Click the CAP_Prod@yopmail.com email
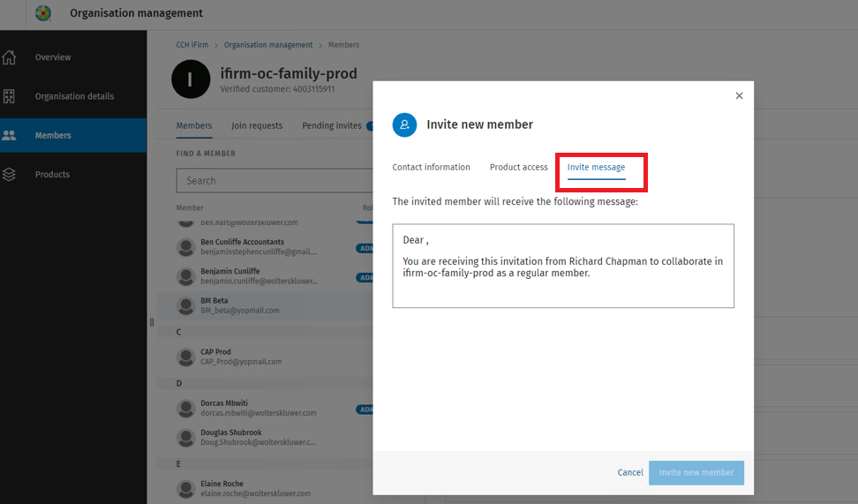This screenshot has height=504, width=858. pyautogui.click(x=241, y=362)
